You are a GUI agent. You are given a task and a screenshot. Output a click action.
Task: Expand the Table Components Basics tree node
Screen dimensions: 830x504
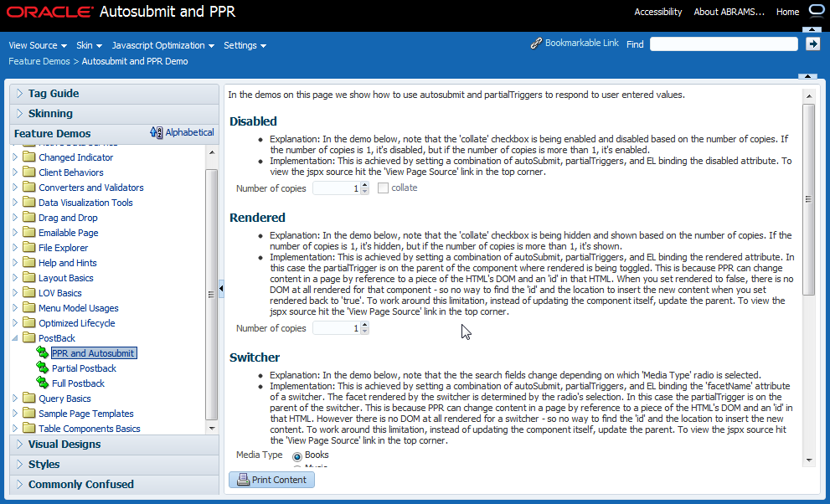[x=15, y=429]
